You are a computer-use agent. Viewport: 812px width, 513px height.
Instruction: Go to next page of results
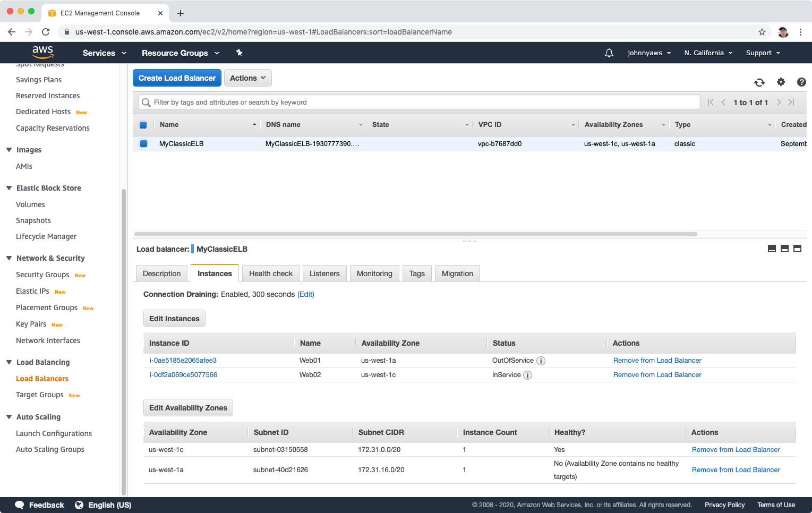pyautogui.click(x=779, y=102)
